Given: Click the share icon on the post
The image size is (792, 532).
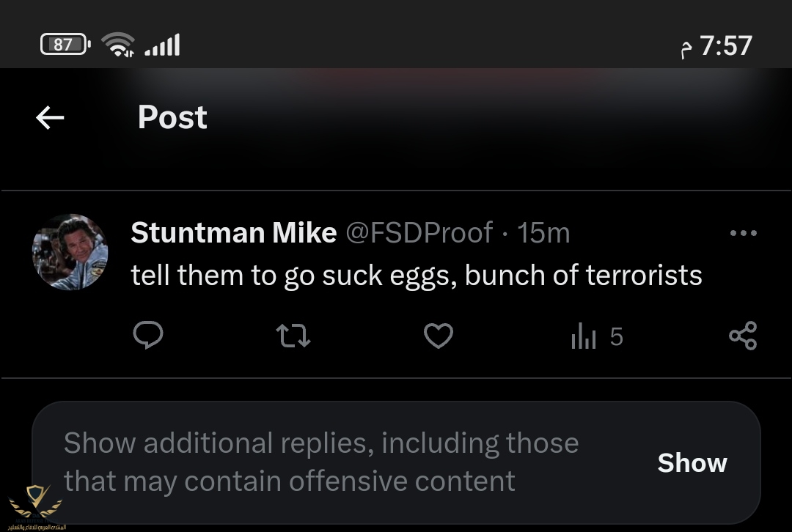Looking at the screenshot, I should [x=742, y=336].
